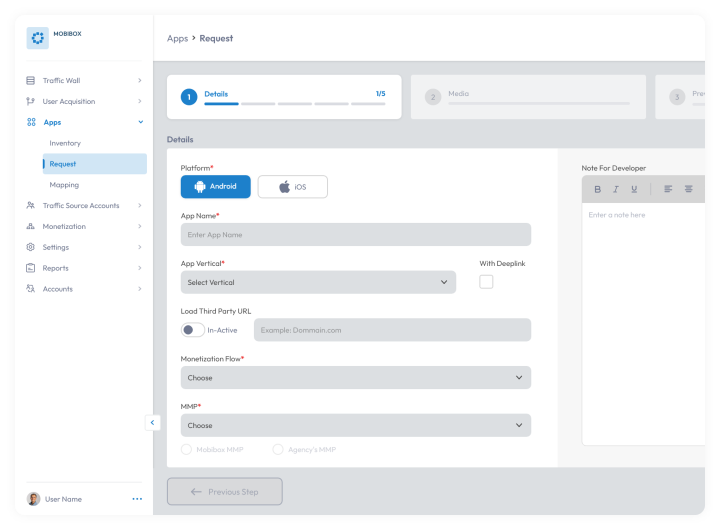Expand the Reports chevron
720x530 pixels.
click(x=140, y=268)
